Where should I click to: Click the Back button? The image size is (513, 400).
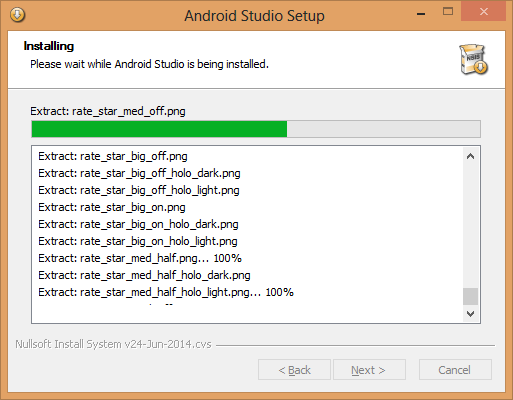pyautogui.click(x=294, y=370)
